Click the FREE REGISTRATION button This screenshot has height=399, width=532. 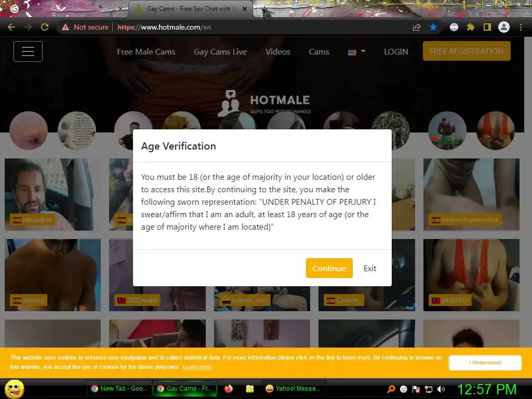(x=467, y=51)
